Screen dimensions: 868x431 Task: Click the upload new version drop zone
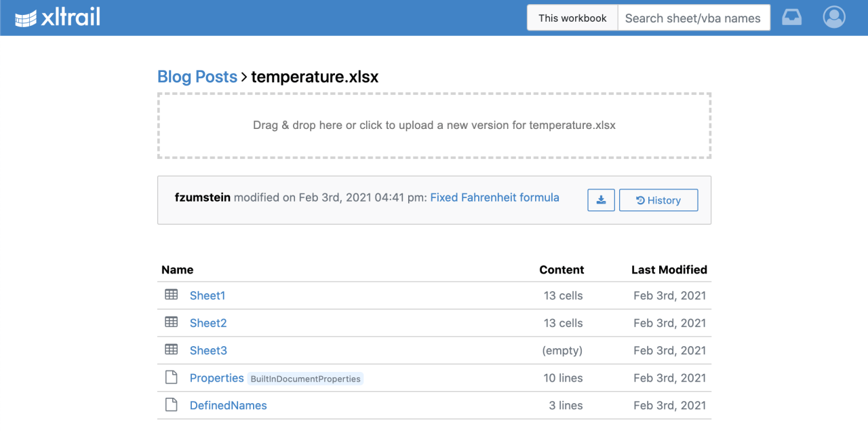(434, 126)
